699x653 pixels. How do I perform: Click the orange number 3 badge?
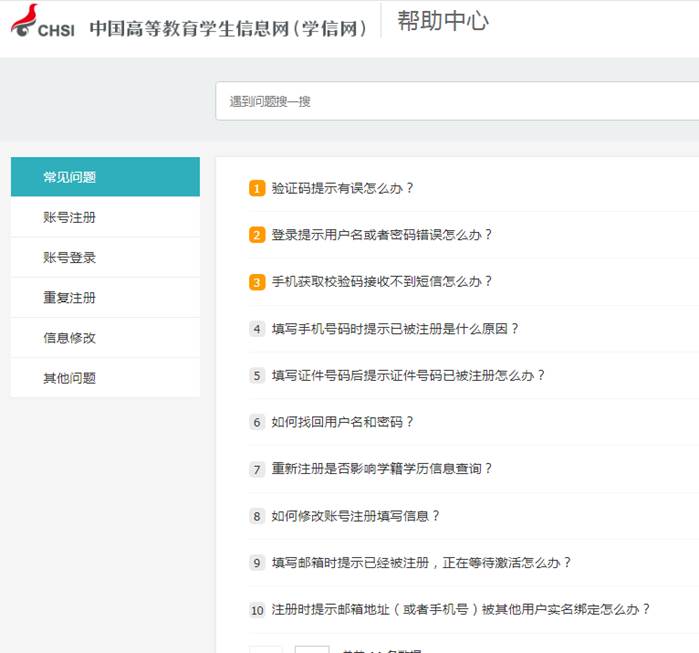pos(257,282)
